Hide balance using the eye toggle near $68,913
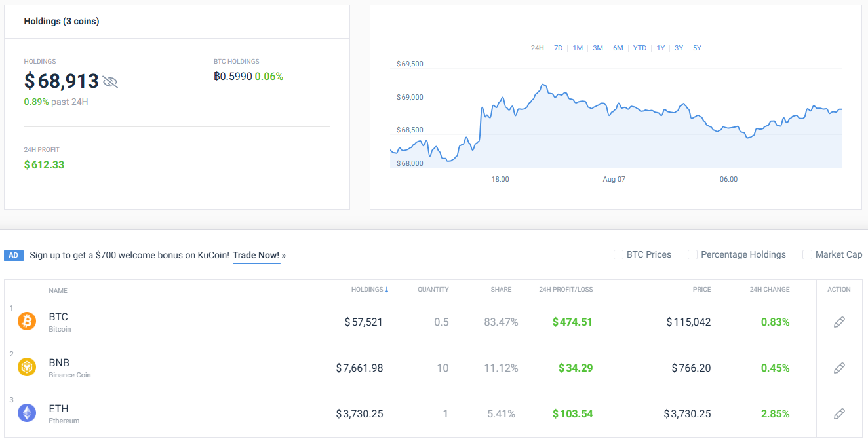The width and height of the screenshot is (868, 441). [111, 82]
